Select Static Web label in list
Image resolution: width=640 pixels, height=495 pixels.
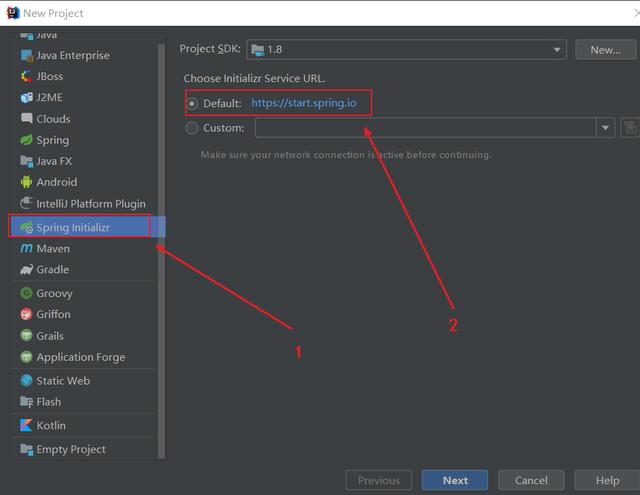coord(63,381)
